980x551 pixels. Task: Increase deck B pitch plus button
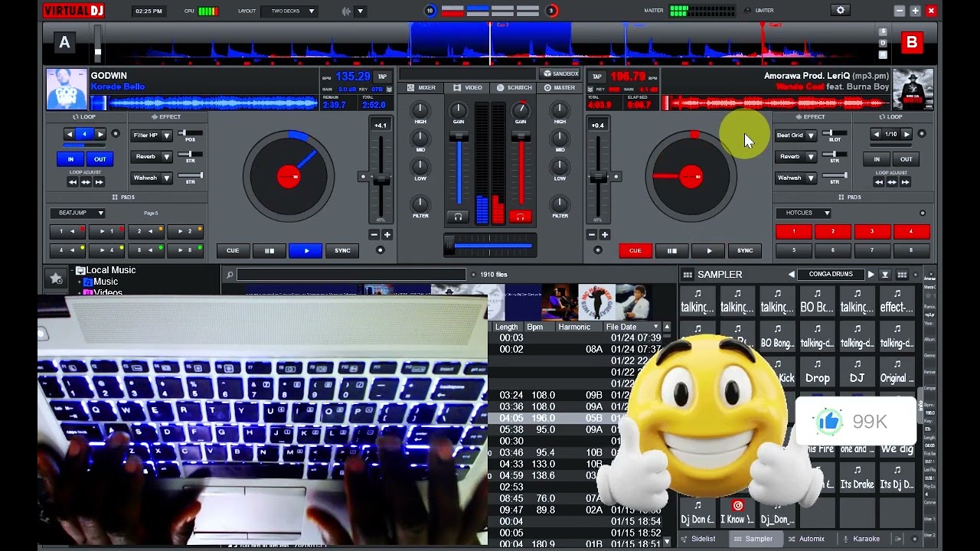(x=604, y=235)
